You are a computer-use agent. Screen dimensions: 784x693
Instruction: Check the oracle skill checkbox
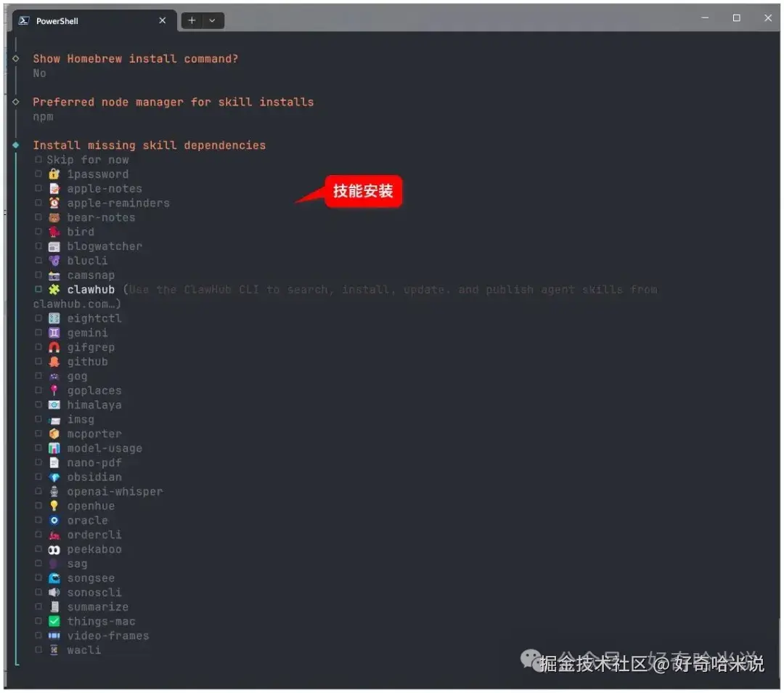point(38,520)
